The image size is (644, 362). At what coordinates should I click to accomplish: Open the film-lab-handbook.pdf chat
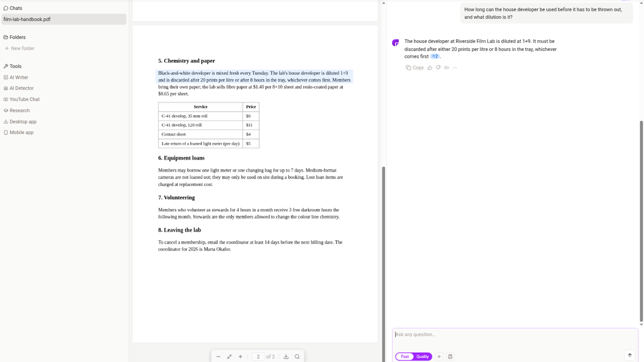tap(64, 19)
